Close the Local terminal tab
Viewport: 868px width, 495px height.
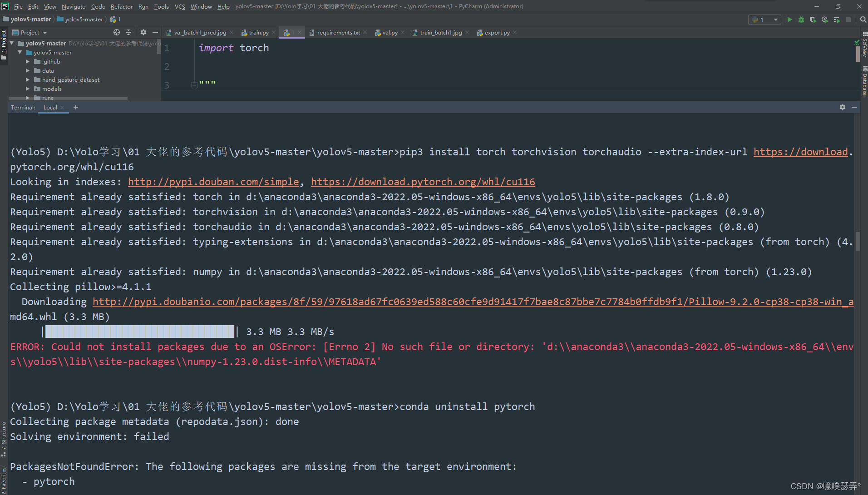pyautogui.click(x=62, y=108)
